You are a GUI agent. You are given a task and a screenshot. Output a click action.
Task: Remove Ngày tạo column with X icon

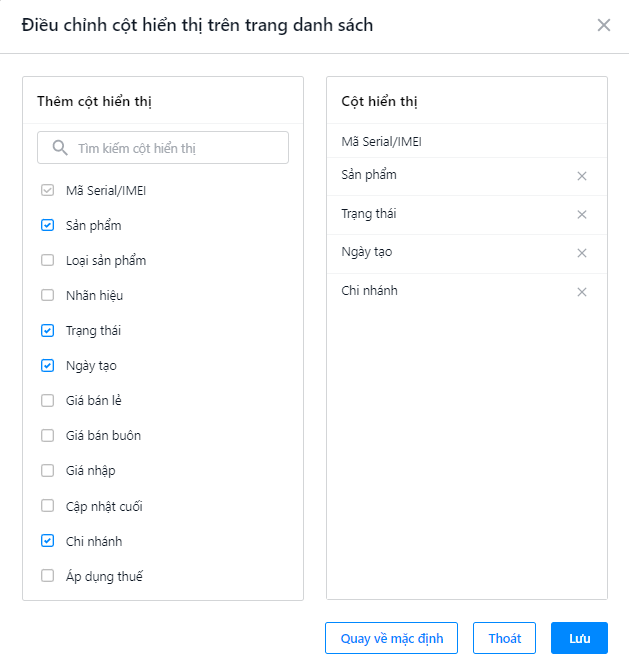point(582,253)
